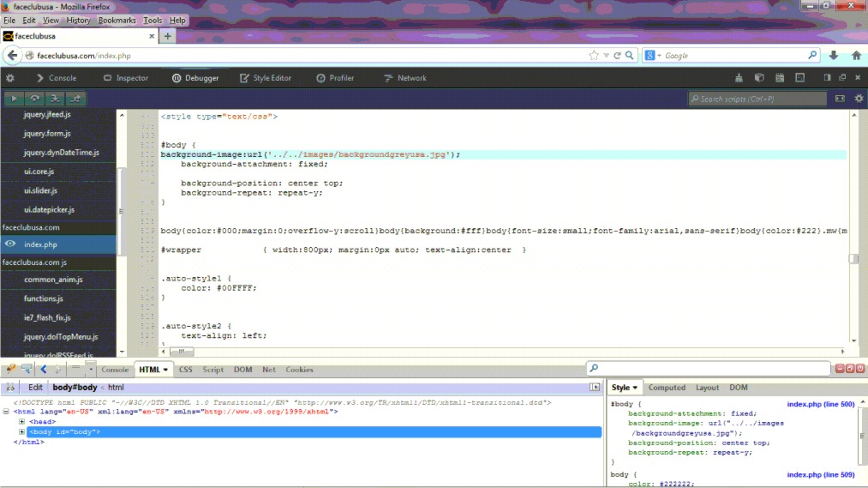
Task: Click the Step In debugger button
Action: (56, 99)
